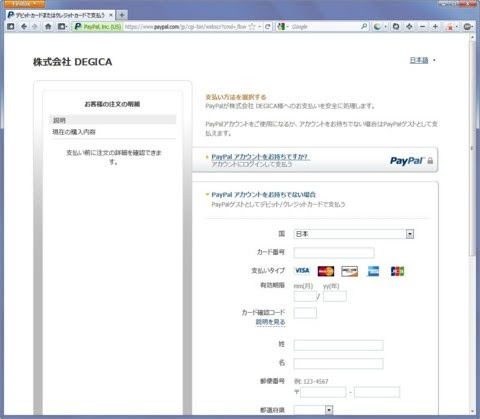Close the PayPal browser tab
The height and width of the screenshot is (419, 480).
coord(111,15)
